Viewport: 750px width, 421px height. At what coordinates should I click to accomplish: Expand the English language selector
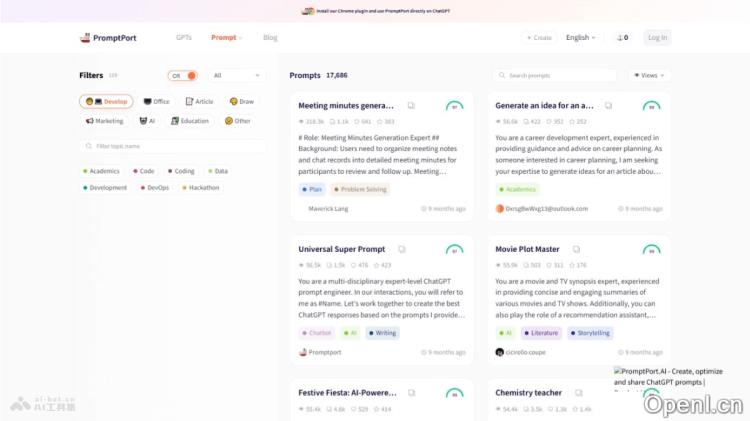coord(580,38)
